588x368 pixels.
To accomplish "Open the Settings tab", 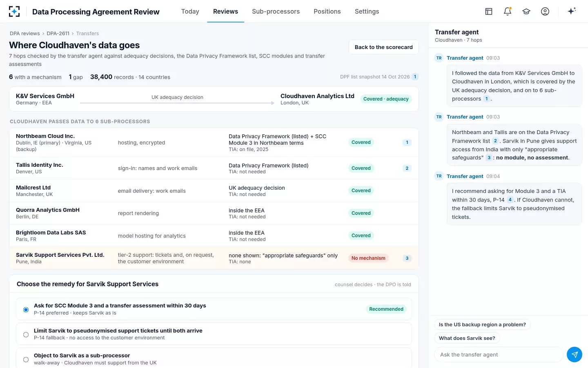I will [367, 11].
